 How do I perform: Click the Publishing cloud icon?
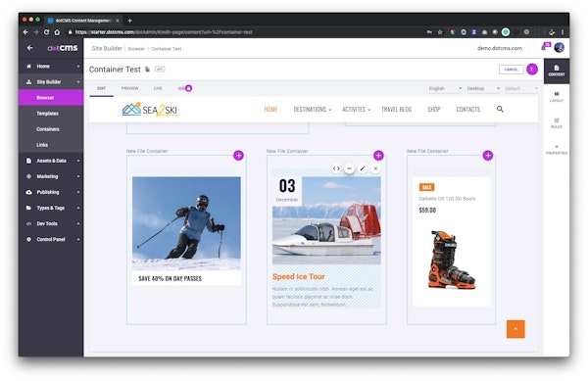tap(28, 192)
